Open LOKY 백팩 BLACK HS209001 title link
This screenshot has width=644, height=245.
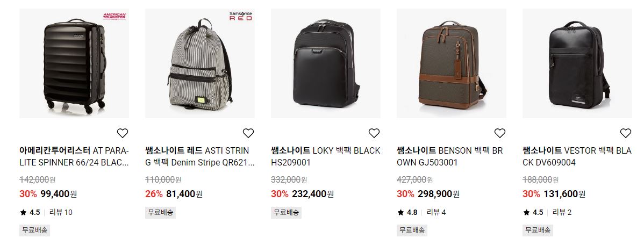tap(326, 157)
